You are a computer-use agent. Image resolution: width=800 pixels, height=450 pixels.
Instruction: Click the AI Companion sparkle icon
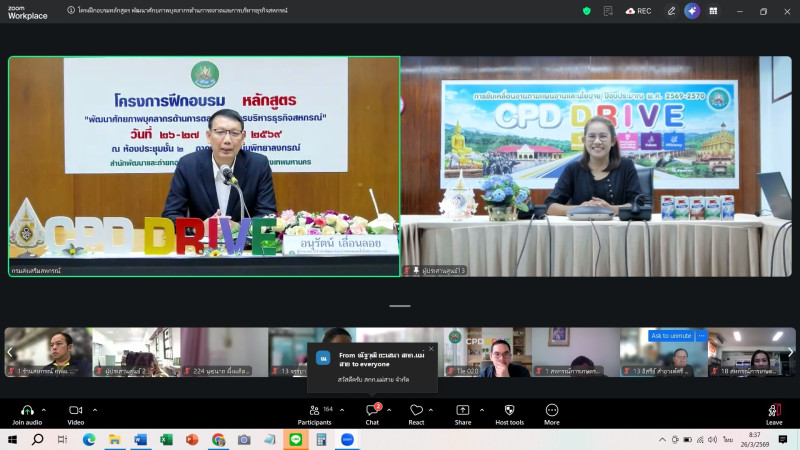pos(692,11)
